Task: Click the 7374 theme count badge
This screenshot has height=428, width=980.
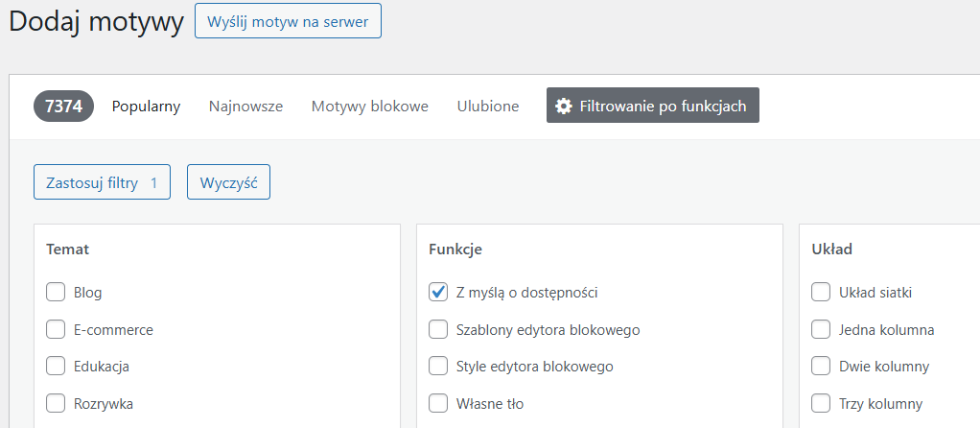Action: click(63, 107)
